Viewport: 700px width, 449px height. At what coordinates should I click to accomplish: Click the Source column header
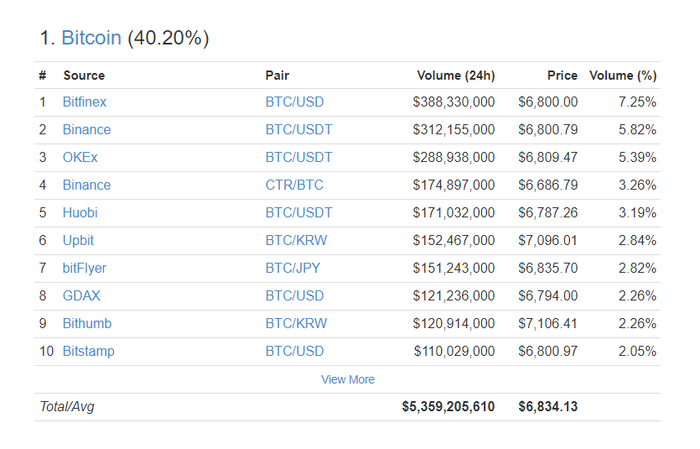tap(84, 75)
